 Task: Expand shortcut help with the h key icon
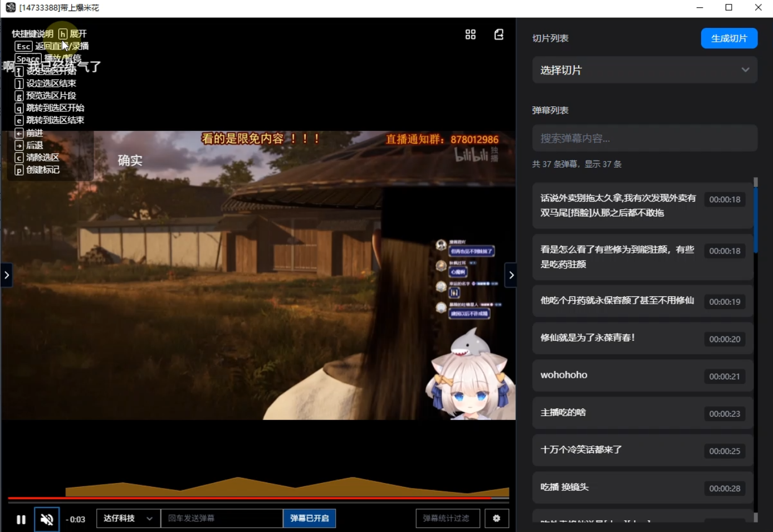point(63,34)
